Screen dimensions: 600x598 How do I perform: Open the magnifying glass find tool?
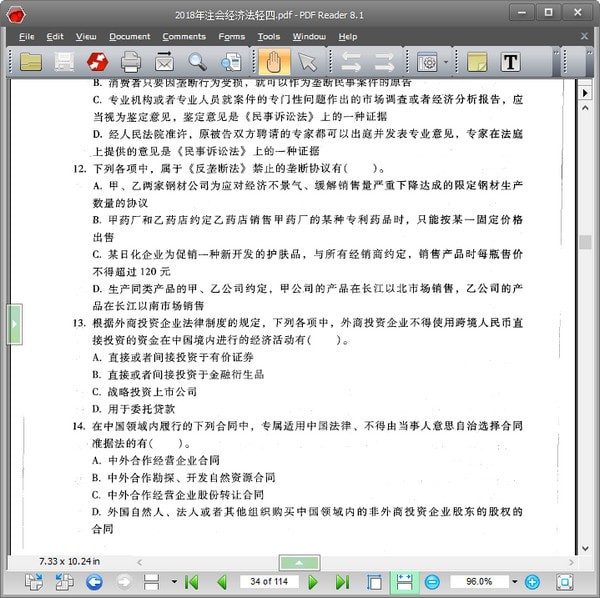(x=197, y=62)
